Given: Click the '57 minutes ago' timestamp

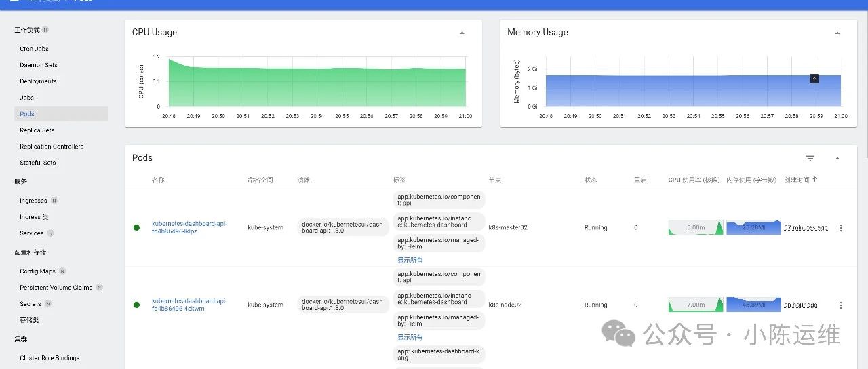Looking at the screenshot, I should [x=806, y=228].
